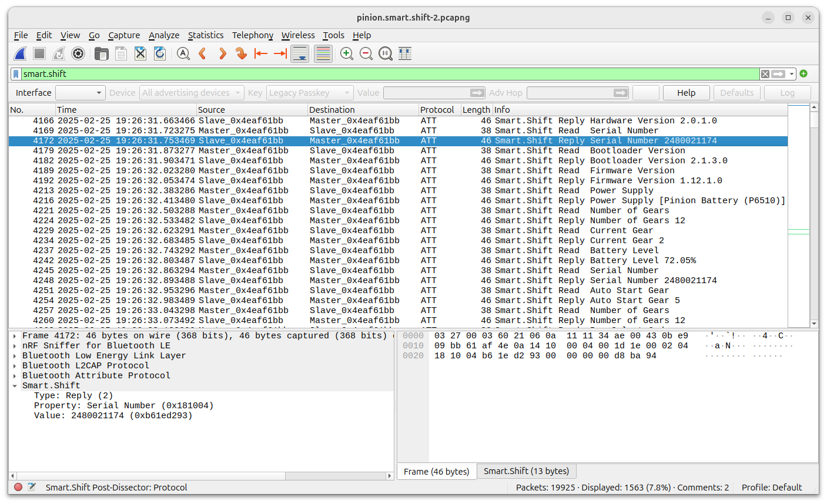Click the Profile: Default status entry

[771, 488]
